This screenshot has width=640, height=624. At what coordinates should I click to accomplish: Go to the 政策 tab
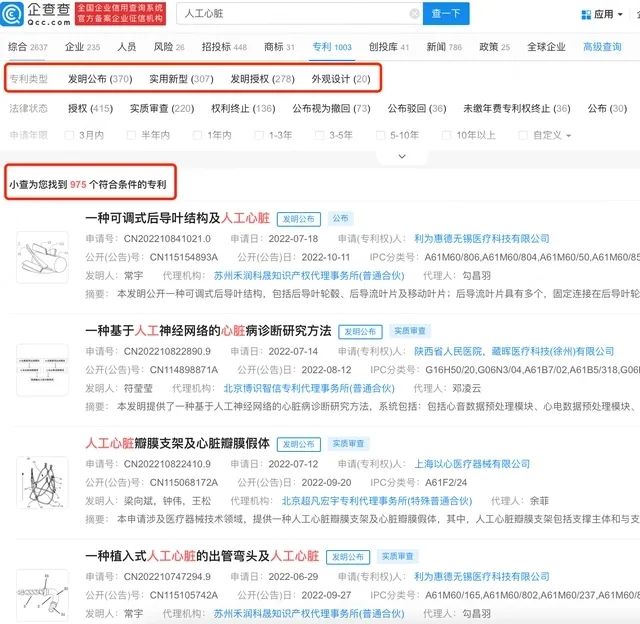tap(495, 47)
